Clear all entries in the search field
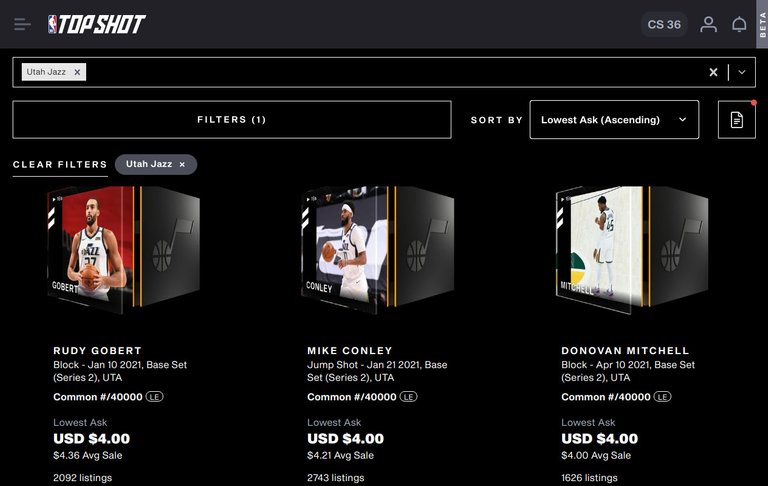The width and height of the screenshot is (768, 486). tap(713, 72)
